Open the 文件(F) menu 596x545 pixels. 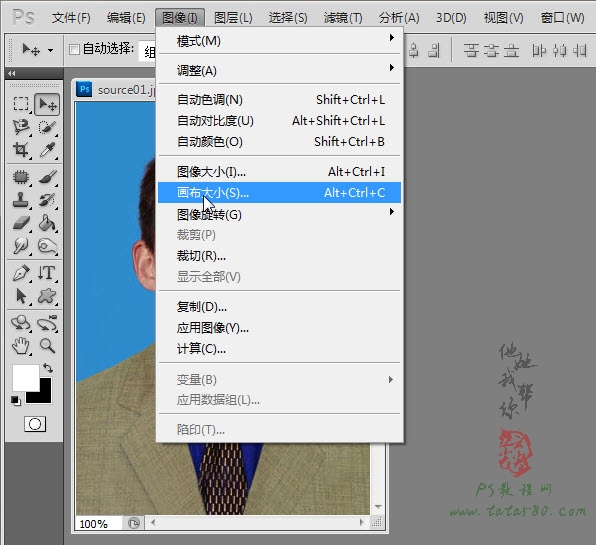tap(71, 17)
